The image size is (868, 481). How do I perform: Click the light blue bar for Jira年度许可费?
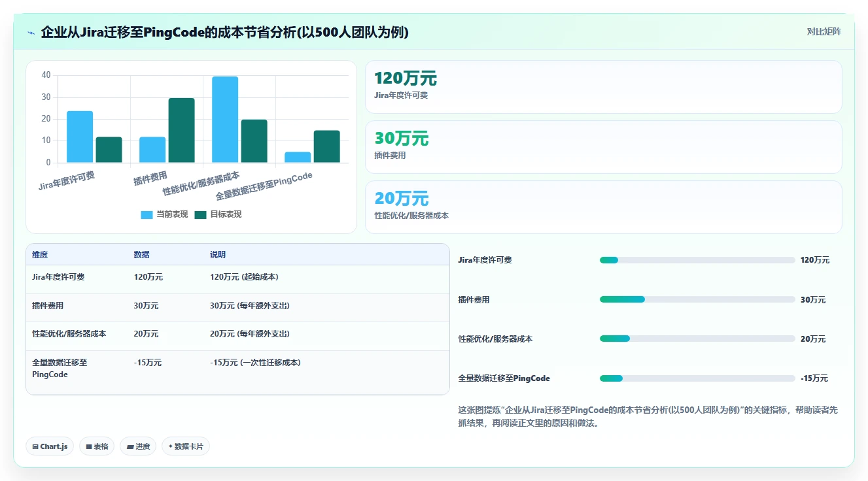(x=80, y=137)
